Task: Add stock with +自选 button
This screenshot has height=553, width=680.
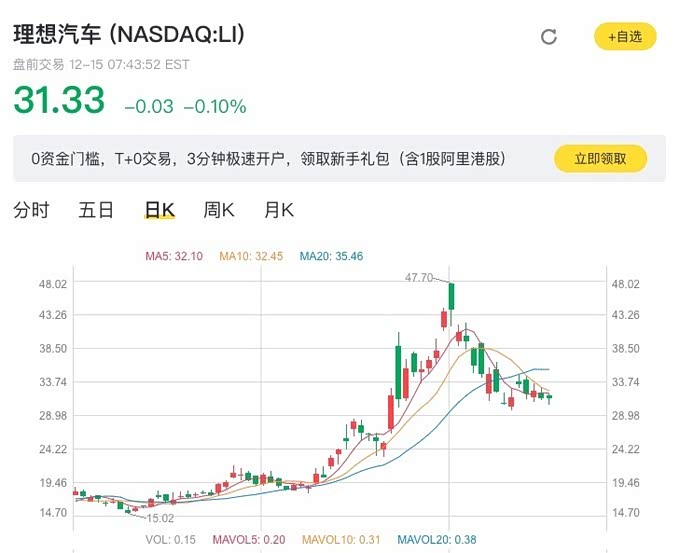Action: tap(625, 37)
